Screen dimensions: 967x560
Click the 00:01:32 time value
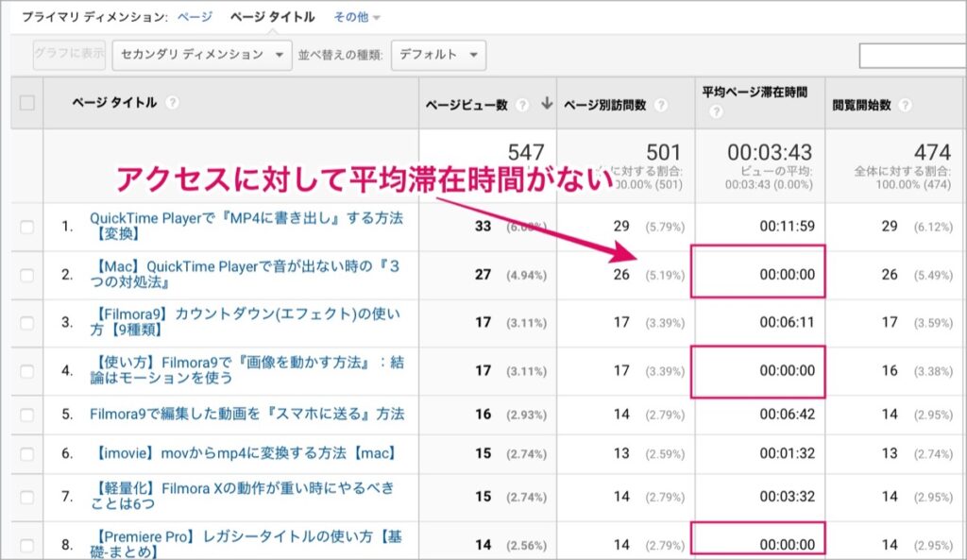[787, 454]
